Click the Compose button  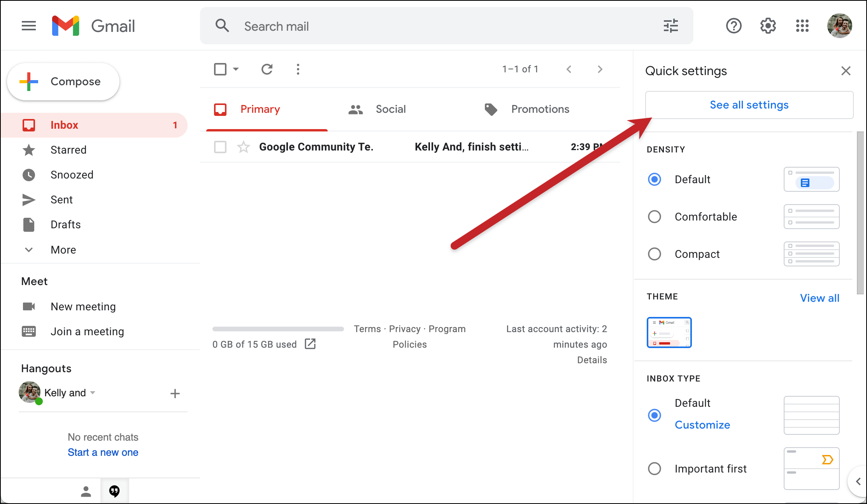point(63,82)
